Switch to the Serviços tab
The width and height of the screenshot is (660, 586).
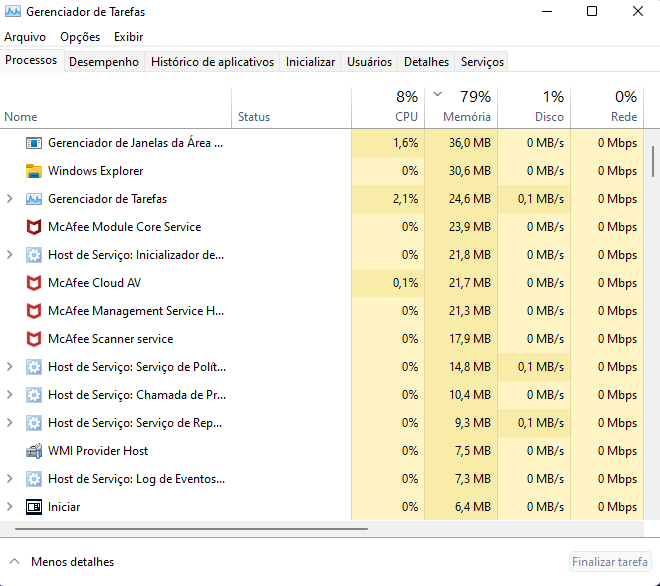tap(482, 62)
